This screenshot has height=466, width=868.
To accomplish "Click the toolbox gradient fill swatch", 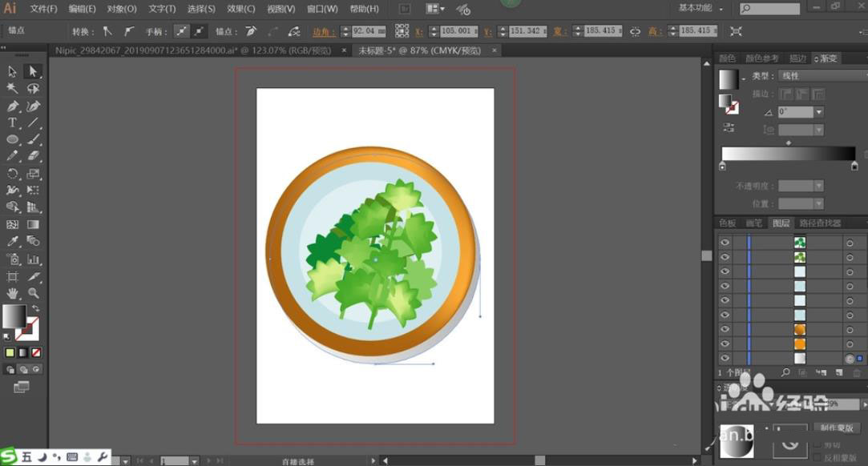I will pyautogui.click(x=14, y=315).
